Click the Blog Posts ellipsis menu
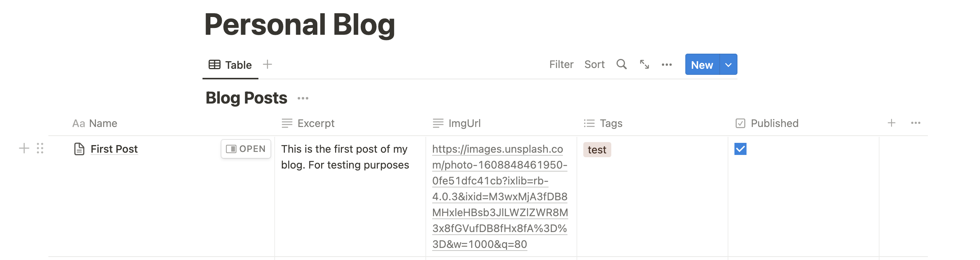 tap(303, 98)
